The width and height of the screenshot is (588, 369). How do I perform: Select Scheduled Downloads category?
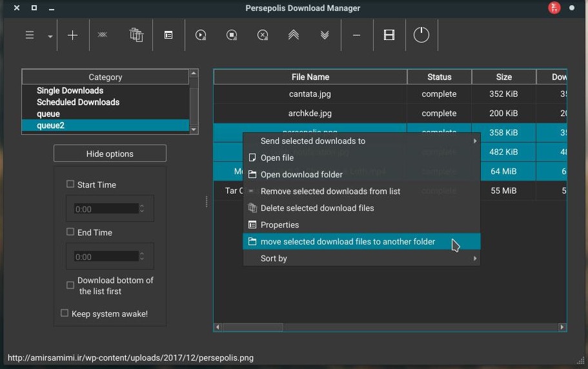tap(78, 103)
